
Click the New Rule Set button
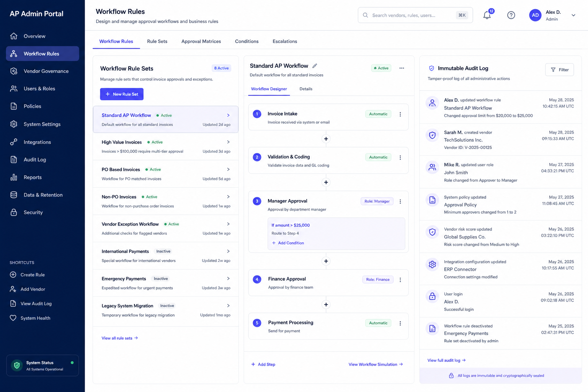pyautogui.click(x=122, y=94)
